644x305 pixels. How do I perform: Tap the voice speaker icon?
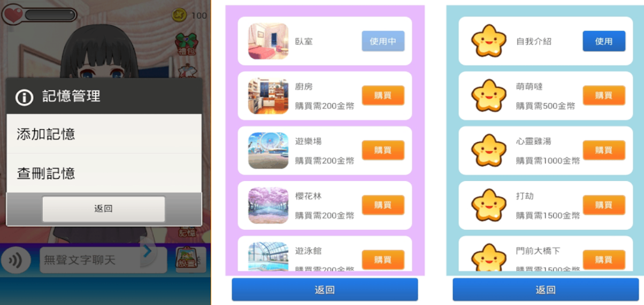point(15,260)
